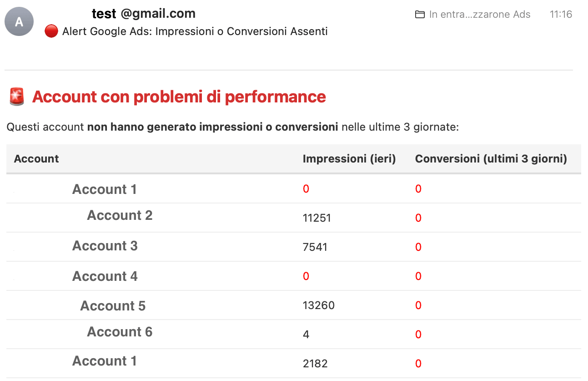The height and width of the screenshot is (381, 588).
Task: Click the "Account" column header
Action: [x=36, y=159]
